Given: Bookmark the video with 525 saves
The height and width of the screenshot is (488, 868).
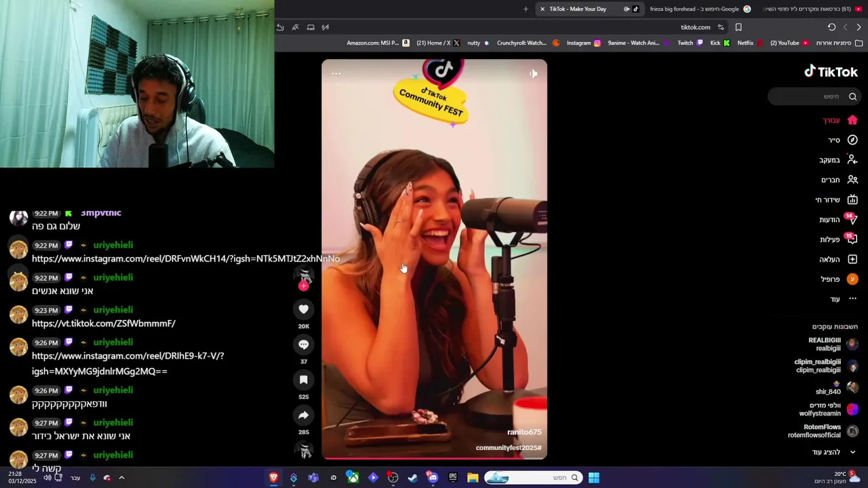Looking at the screenshot, I should coord(303,380).
